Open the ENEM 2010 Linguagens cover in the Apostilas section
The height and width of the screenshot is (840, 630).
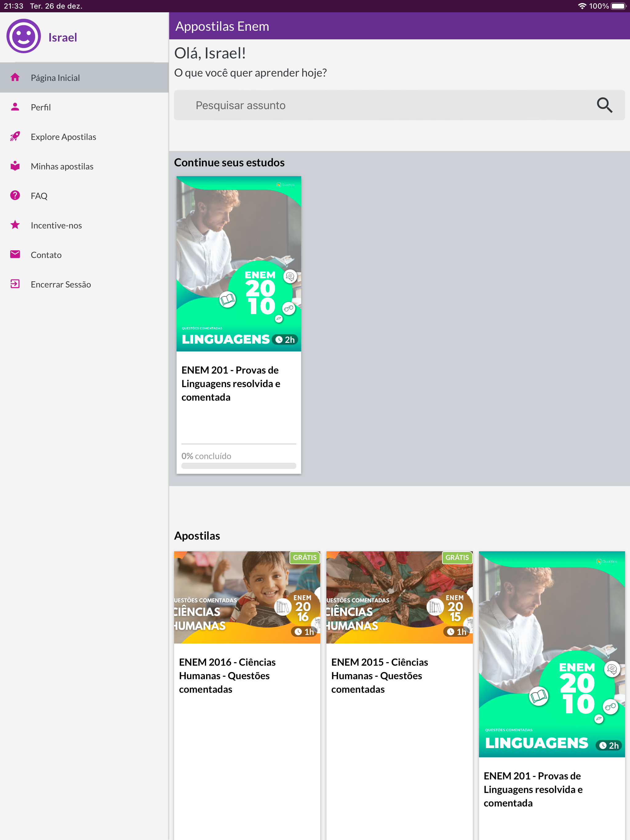click(x=552, y=654)
